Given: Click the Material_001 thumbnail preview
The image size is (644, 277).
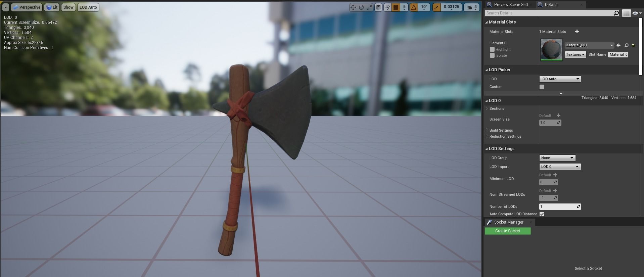Looking at the screenshot, I should pos(551,50).
